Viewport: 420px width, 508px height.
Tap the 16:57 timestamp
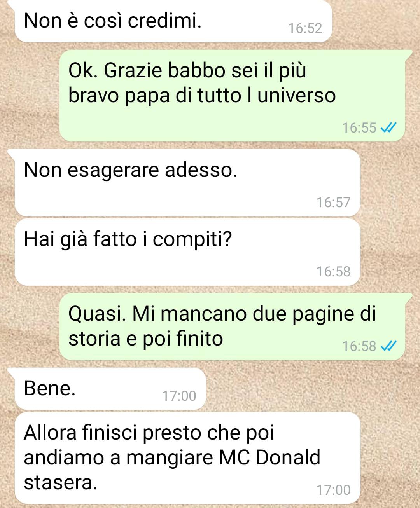coord(334,203)
